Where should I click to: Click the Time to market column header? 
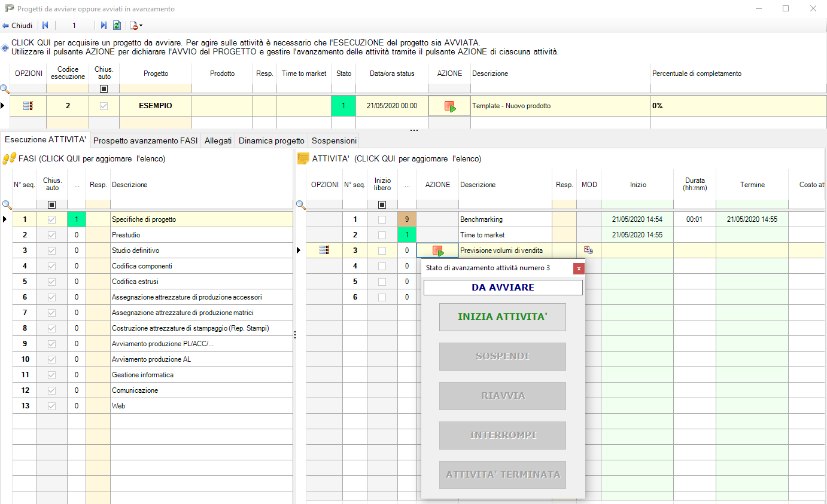pyautogui.click(x=304, y=74)
